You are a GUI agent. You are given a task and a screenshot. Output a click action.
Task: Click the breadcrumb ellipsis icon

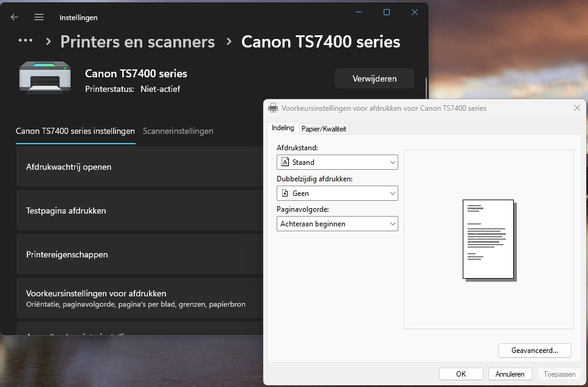point(26,41)
